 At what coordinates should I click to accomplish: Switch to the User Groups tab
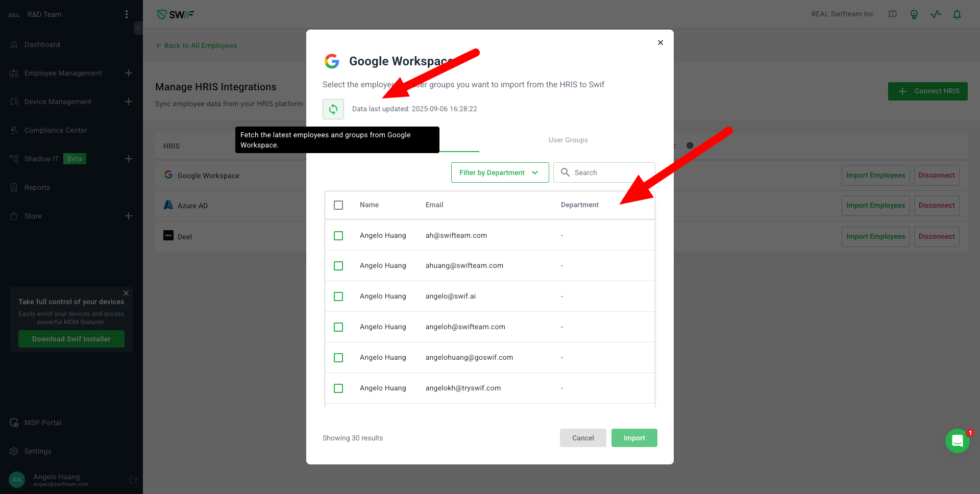(x=568, y=140)
